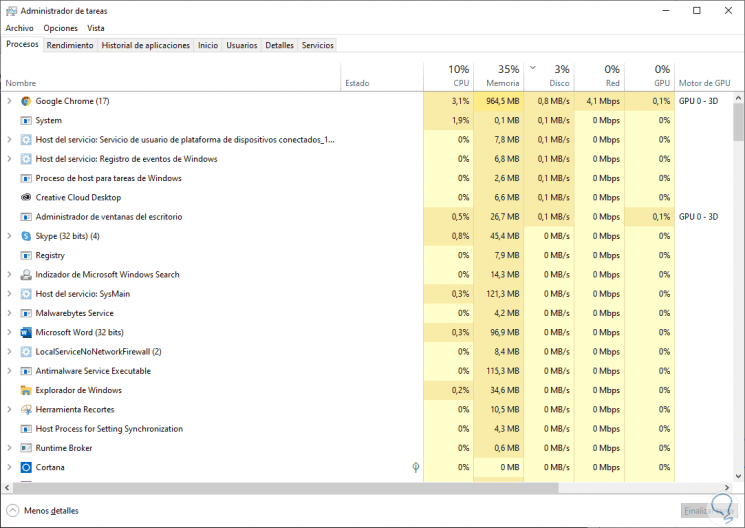Click the Explorador de Windows folder icon
Screen dimensions: 745x528
pos(26,391)
